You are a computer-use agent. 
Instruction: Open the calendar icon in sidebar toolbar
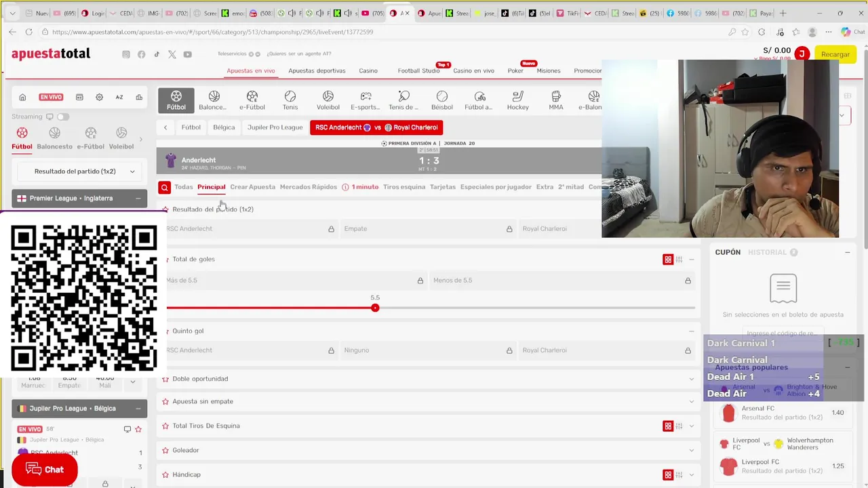pos(79,97)
